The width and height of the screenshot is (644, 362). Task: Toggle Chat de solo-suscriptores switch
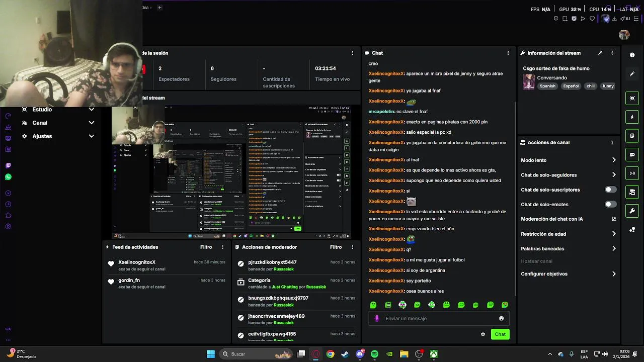pos(610,190)
